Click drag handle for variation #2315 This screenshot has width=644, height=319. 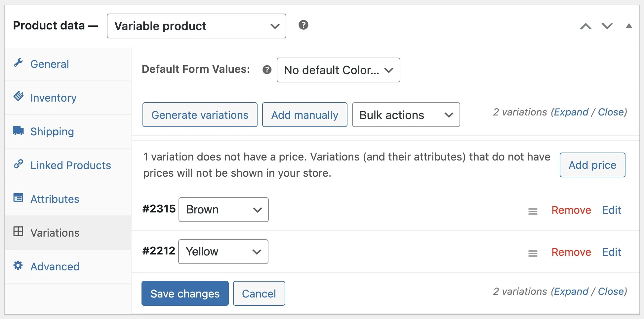533,211
